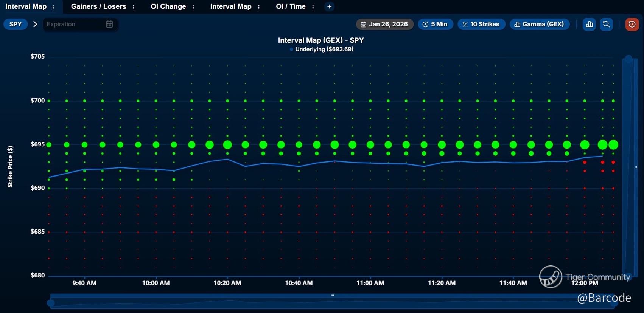644x313 pixels.
Task: Open the 5 Min interval dropdown
Action: (x=435, y=24)
